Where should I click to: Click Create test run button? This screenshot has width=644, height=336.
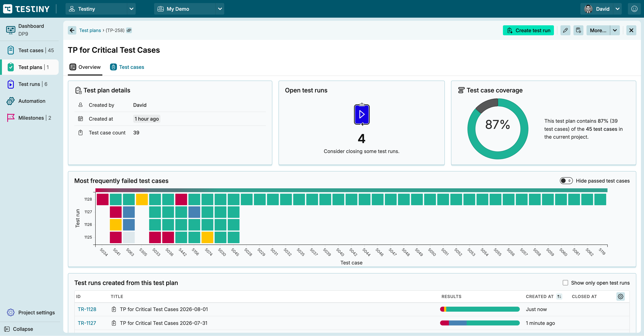click(x=528, y=30)
